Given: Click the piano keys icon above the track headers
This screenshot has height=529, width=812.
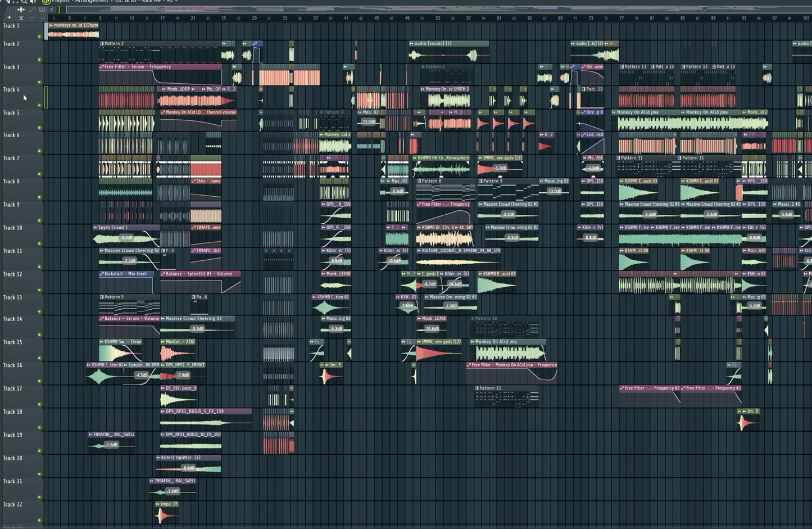Looking at the screenshot, I should 42,10.
